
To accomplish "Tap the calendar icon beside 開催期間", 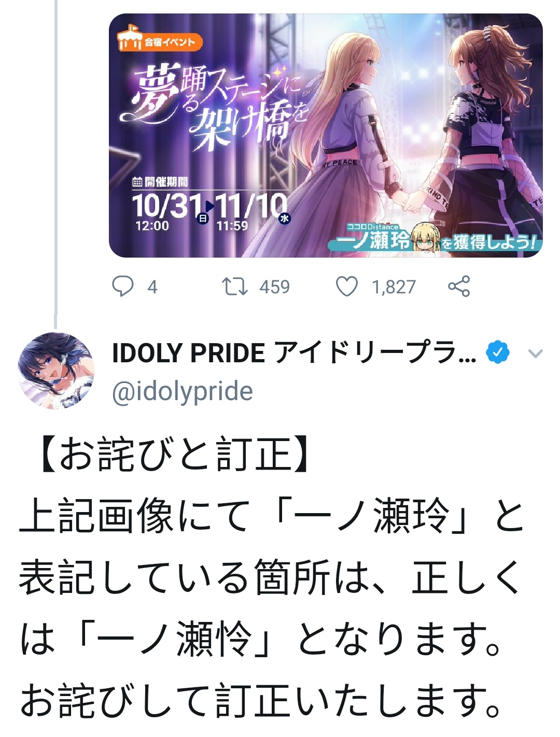I will tap(137, 182).
